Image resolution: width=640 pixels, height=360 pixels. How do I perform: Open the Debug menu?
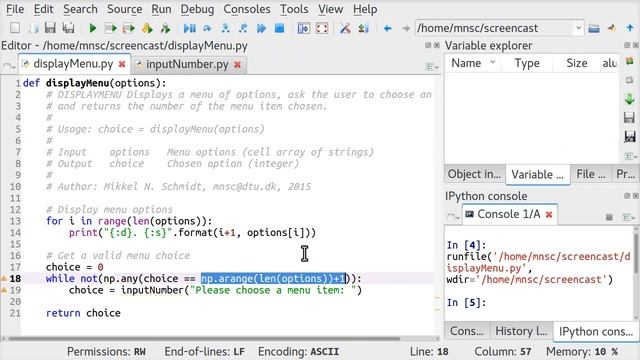pos(197,9)
